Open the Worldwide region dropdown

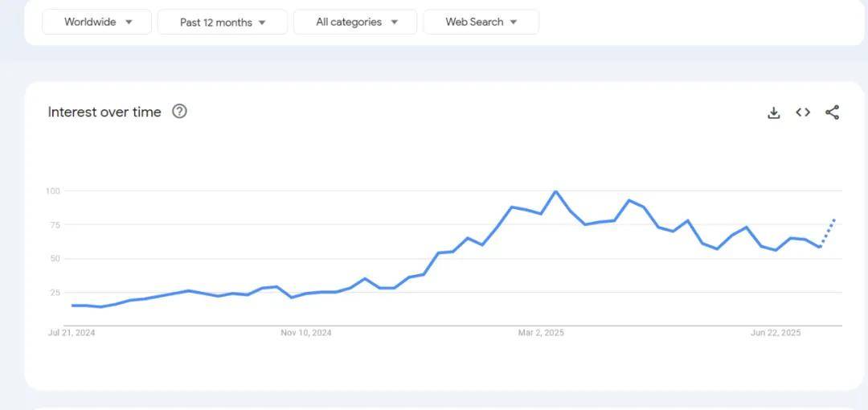tap(97, 23)
